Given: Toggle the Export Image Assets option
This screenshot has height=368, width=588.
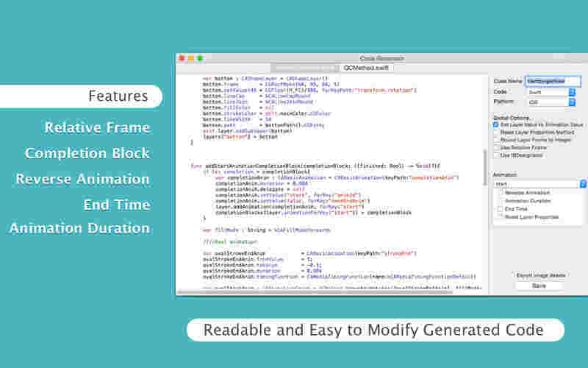Looking at the screenshot, I should click(540, 275).
